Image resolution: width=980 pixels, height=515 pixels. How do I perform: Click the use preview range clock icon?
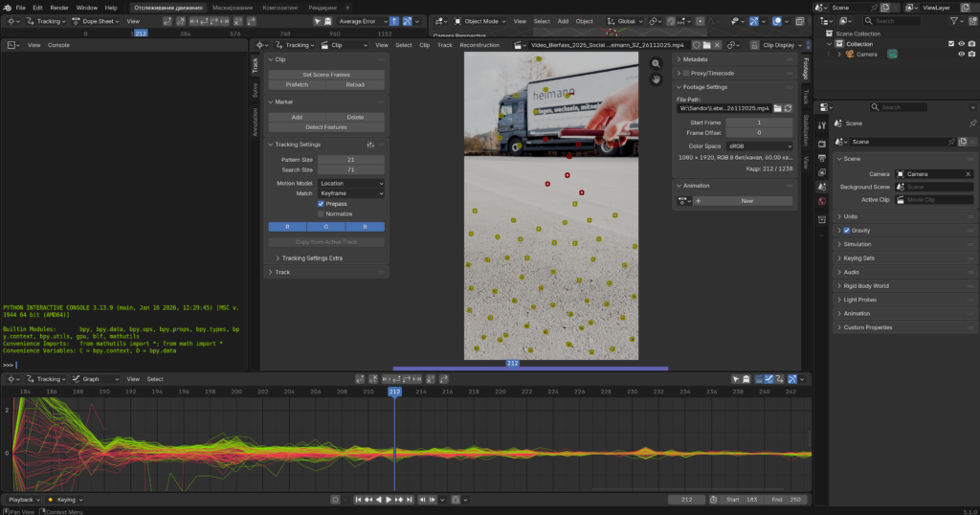(x=713, y=500)
